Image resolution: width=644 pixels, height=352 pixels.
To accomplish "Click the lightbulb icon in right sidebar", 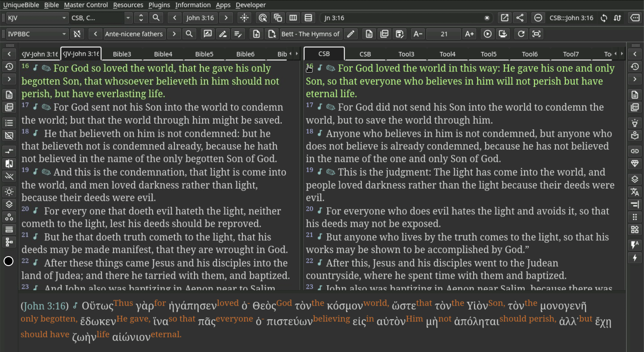I will (x=635, y=123).
